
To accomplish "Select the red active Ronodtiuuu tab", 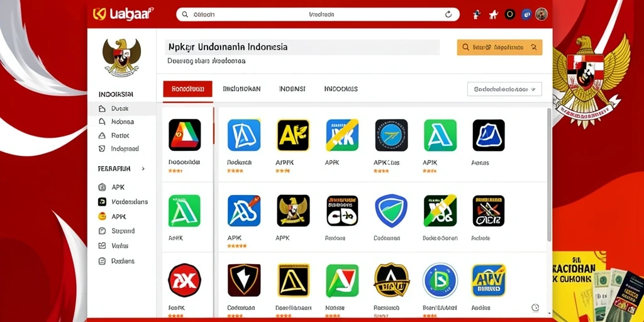I will 187,89.
